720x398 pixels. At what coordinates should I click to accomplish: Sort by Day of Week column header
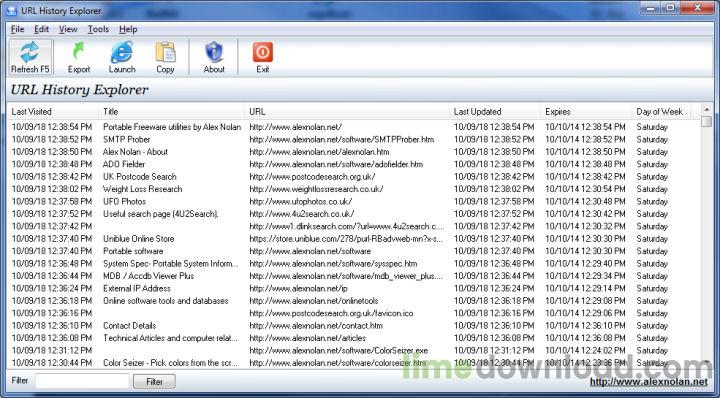pos(661,112)
